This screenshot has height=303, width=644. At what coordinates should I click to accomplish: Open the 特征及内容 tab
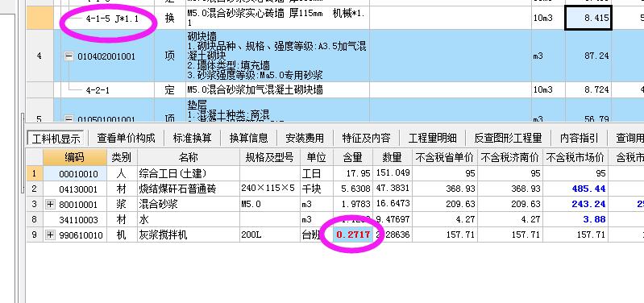coord(367,138)
